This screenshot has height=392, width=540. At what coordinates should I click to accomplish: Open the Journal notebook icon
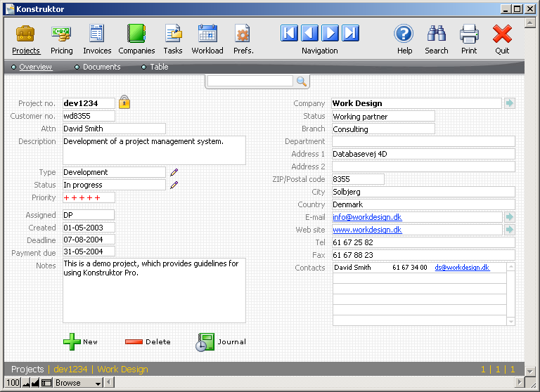pyautogui.click(x=205, y=342)
